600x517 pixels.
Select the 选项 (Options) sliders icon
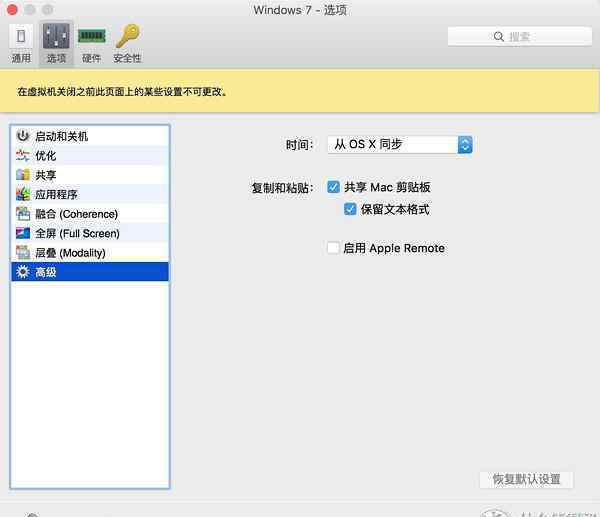click(x=56, y=36)
